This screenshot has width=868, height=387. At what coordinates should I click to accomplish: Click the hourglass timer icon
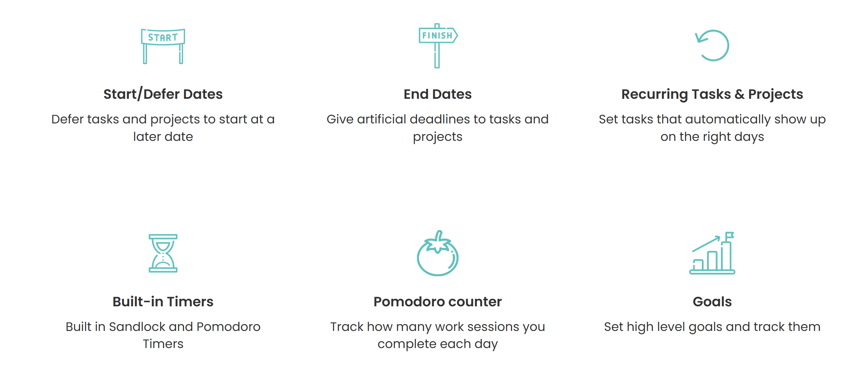(x=163, y=253)
